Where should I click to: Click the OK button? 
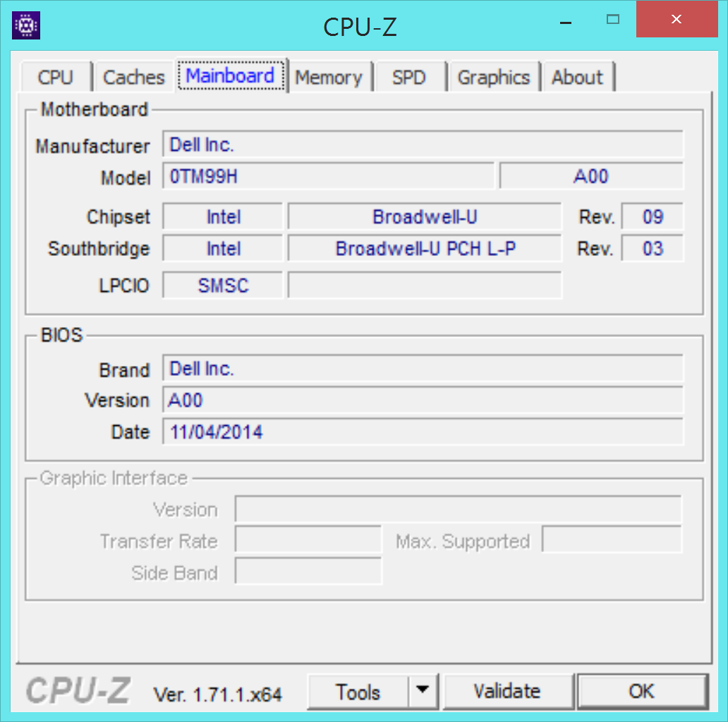[642, 692]
